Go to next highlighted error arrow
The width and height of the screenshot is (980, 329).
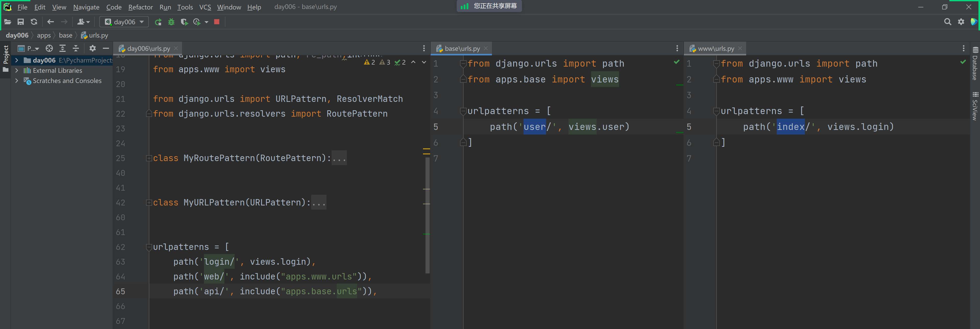pyautogui.click(x=424, y=62)
